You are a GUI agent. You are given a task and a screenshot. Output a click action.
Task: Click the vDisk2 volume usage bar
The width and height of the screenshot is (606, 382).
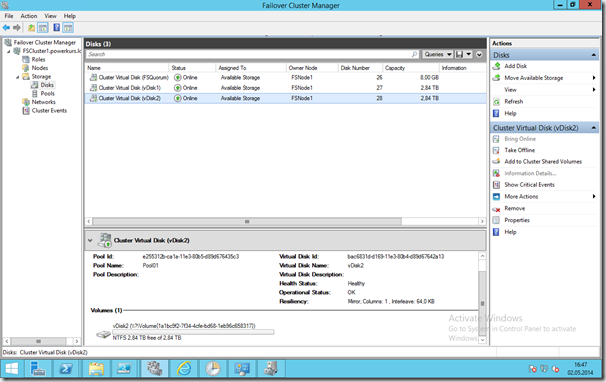[193, 332]
